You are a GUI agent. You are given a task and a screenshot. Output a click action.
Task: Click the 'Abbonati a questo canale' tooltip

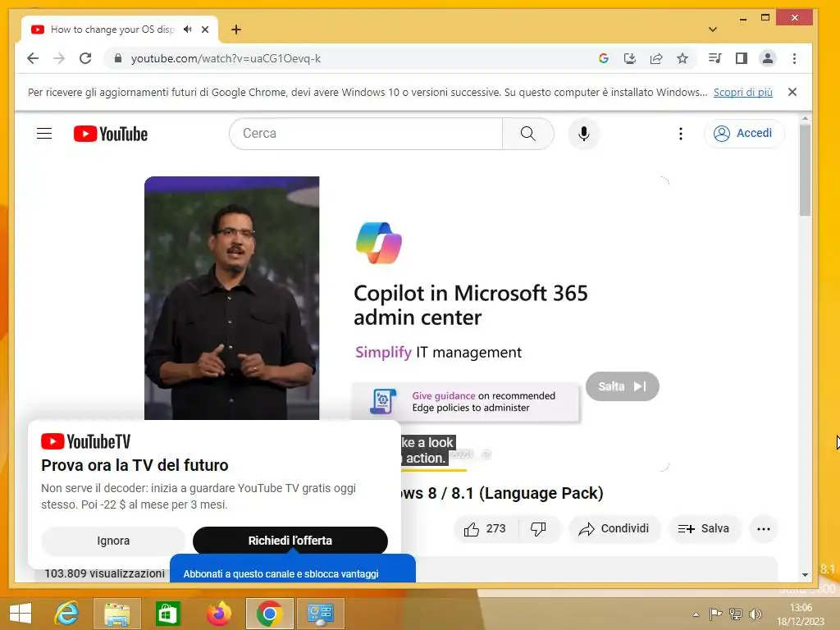tap(293, 569)
